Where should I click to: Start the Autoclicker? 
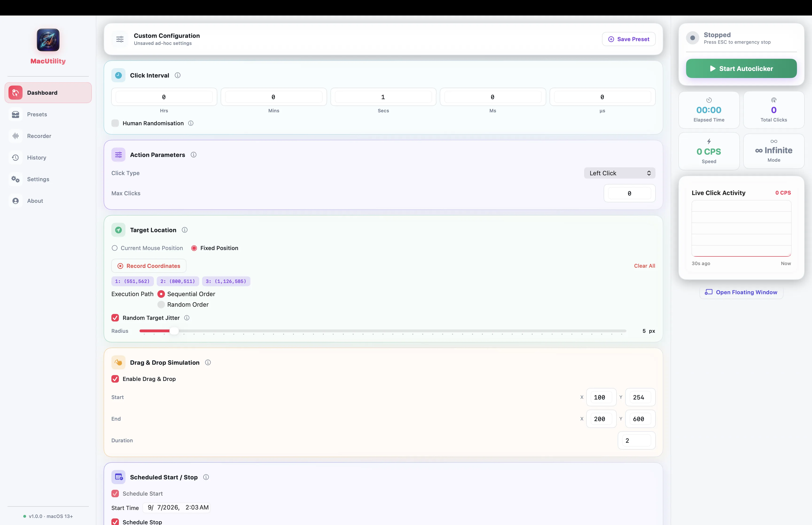point(741,69)
